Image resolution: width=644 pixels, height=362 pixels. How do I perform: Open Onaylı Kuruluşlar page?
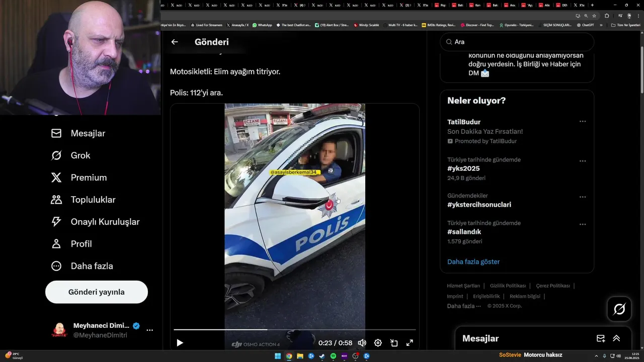[95, 222]
